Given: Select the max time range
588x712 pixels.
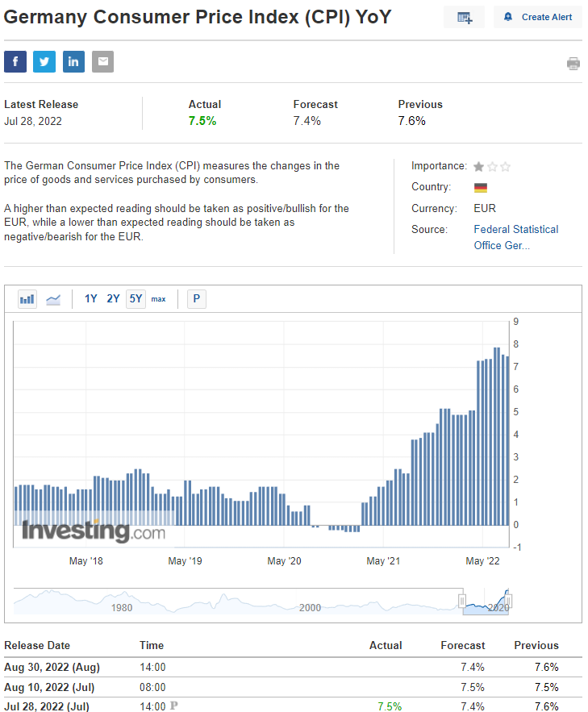Looking at the screenshot, I should pos(158,299).
